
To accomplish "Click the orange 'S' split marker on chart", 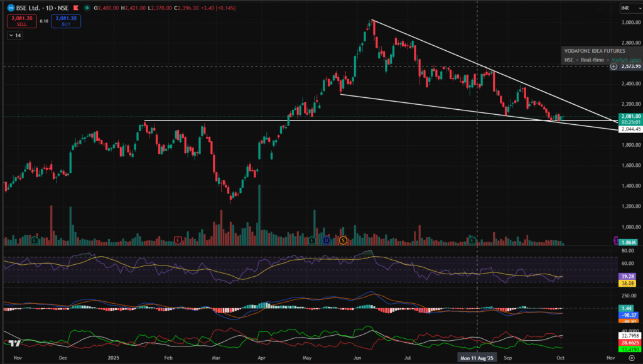I will (x=343, y=240).
